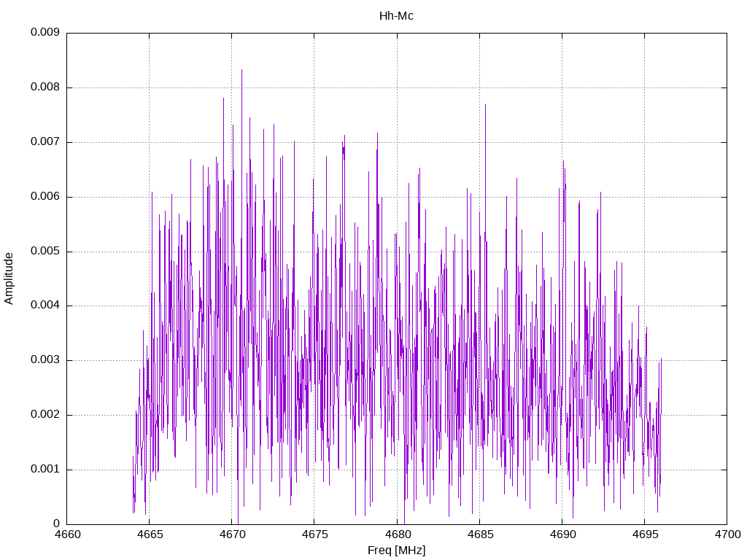The height and width of the screenshot is (560, 747).
Task: Click the 0.009 y-axis tick label
Action: [45, 32]
